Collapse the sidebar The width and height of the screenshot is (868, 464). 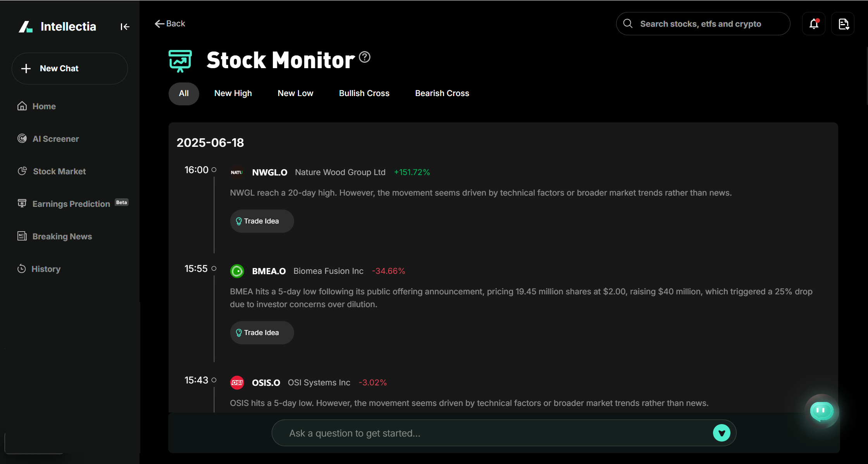[125, 26]
